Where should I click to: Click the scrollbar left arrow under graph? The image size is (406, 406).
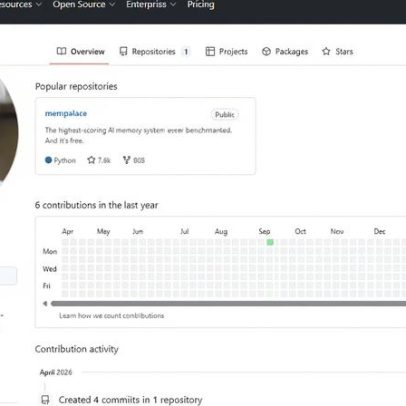pos(45,303)
